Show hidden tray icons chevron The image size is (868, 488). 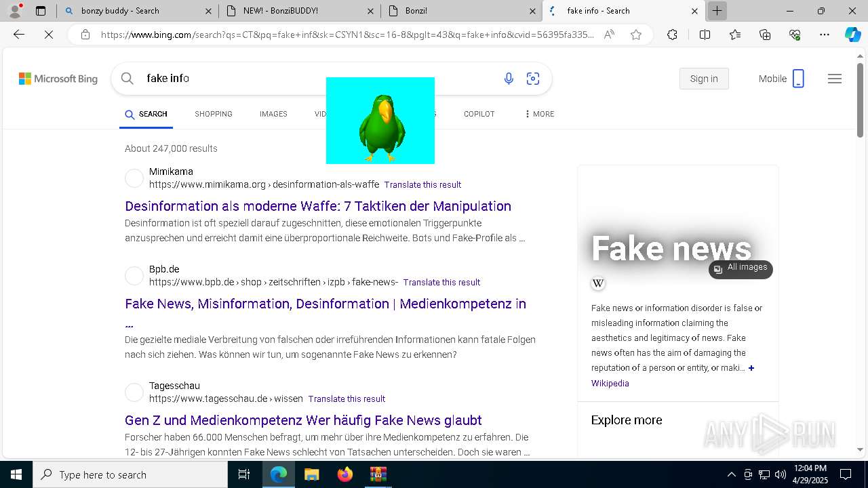tap(731, 474)
